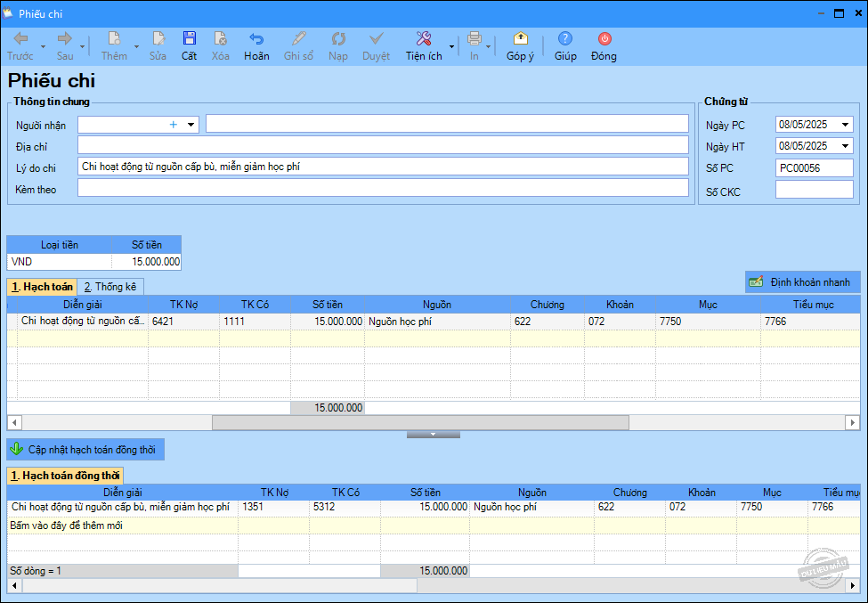Collapse the panel using the splitter arrow
The width and height of the screenshot is (868, 603).
pyautogui.click(x=434, y=435)
